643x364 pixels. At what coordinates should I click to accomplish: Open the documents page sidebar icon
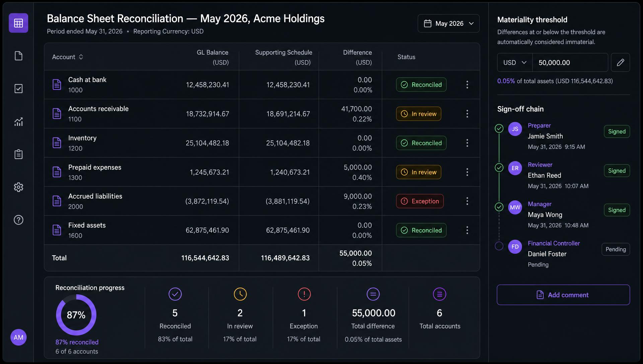(18, 56)
